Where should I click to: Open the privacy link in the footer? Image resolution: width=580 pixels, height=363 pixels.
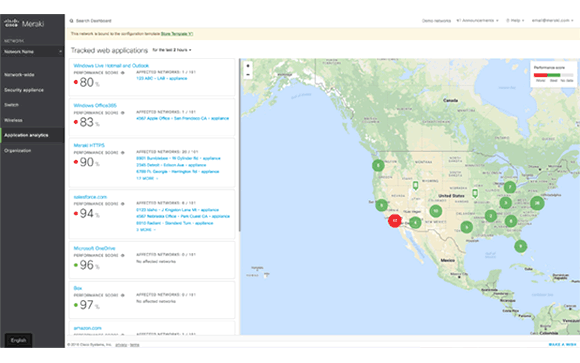click(x=121, y=345)
